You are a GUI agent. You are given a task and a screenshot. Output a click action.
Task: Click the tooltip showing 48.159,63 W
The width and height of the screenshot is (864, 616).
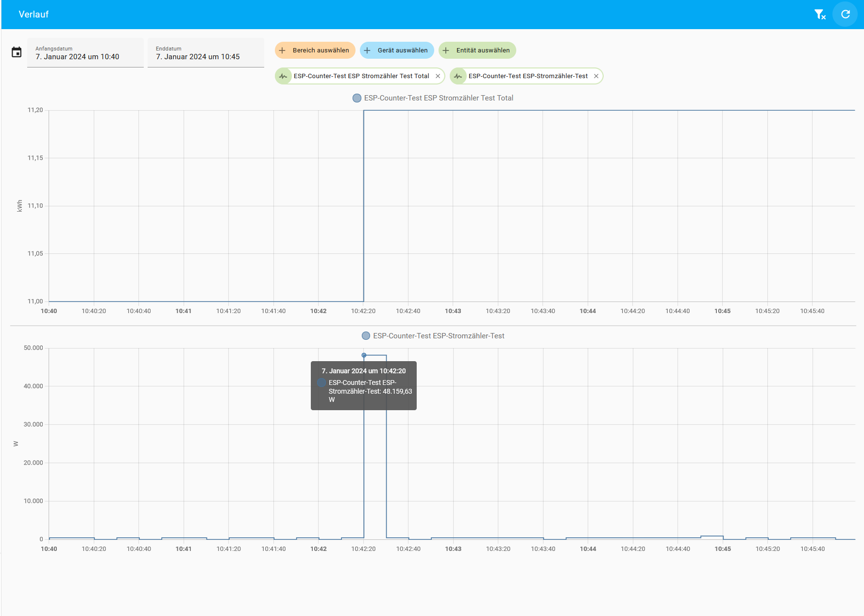click(364, 385)
